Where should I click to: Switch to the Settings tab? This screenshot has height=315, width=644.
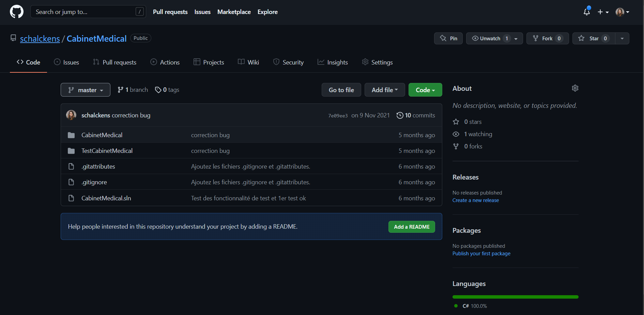[377, 62]
